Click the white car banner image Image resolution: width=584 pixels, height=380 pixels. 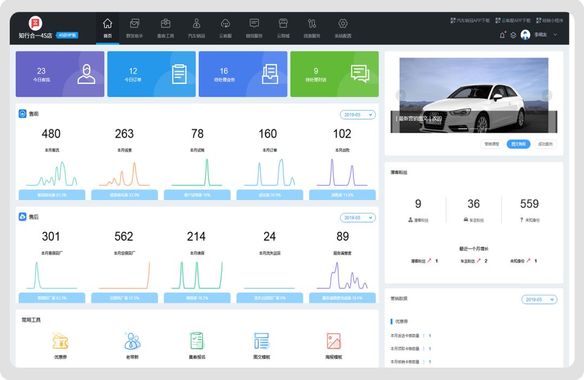click(x=473, y=95)
